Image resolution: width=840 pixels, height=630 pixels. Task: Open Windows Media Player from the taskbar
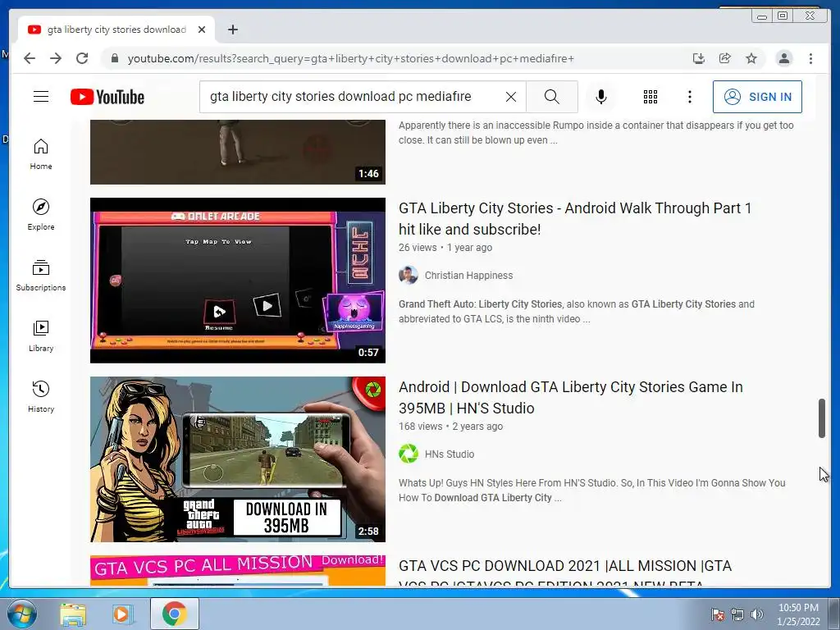point(121,614)
